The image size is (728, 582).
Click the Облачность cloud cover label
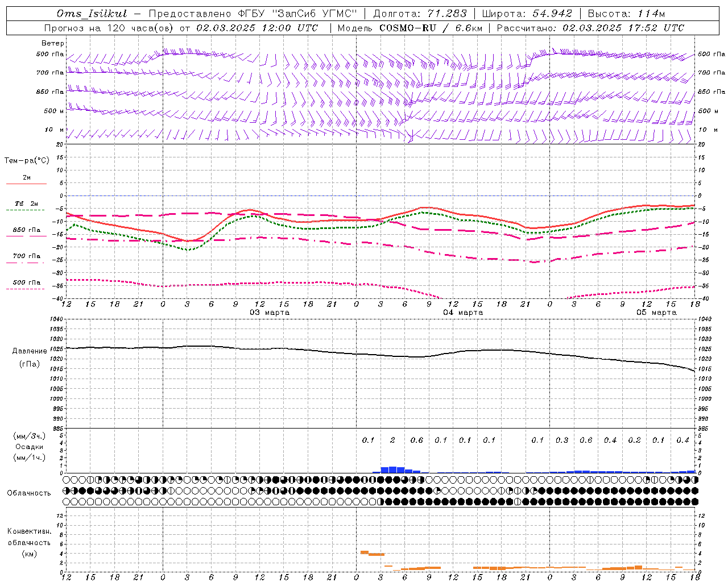click(x=29, y=493)
